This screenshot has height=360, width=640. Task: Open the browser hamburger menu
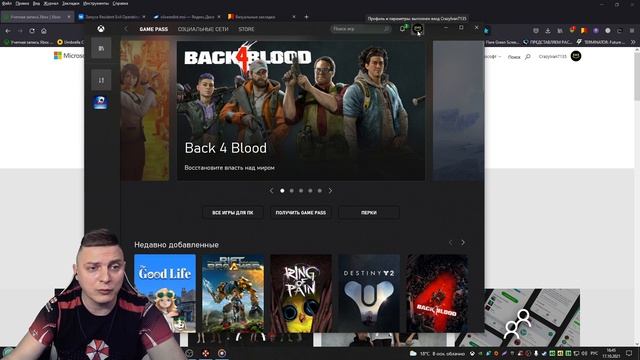pos(632,31)
